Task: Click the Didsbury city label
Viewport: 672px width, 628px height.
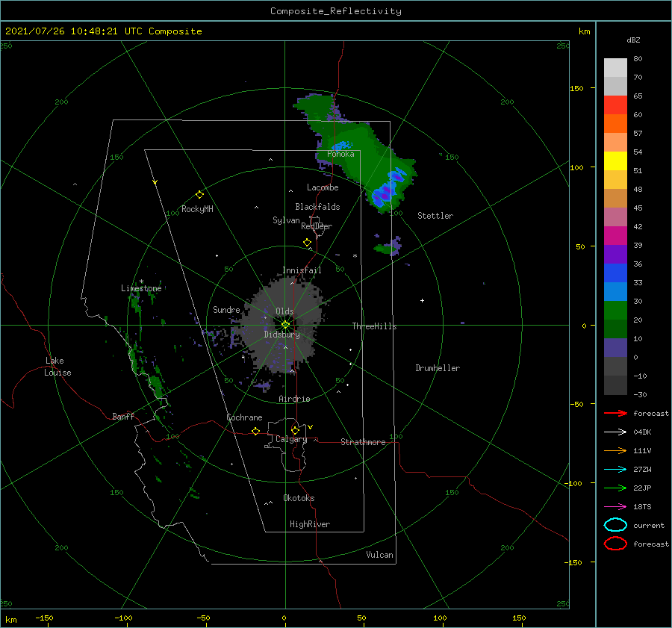Action: click(x=281, y=335)
